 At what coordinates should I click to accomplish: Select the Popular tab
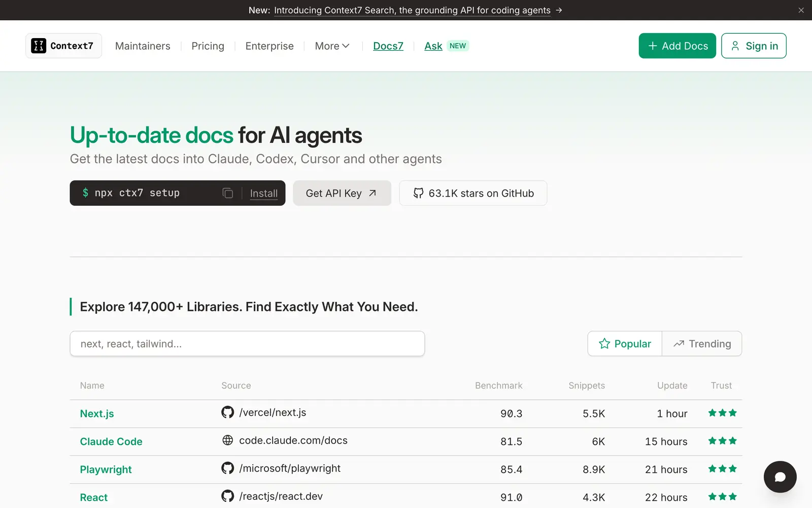[x=625, y=344]
